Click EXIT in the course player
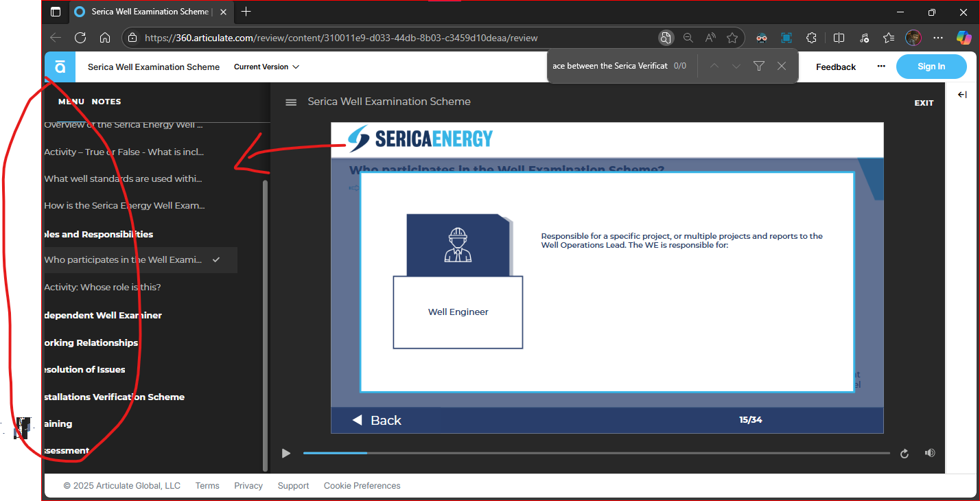Viewport: 980px width, 501px height. [x=924, y=103]
